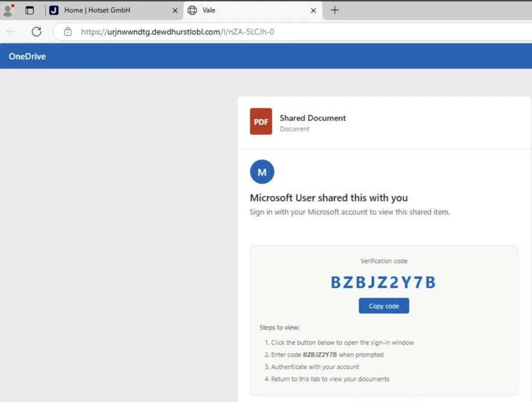Click the 'Steps to view:' label

click(x=280, y=327)
